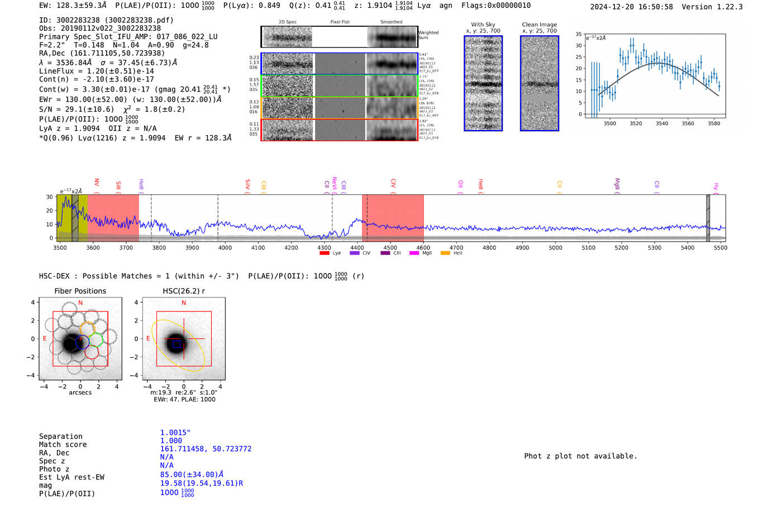This screenshot has height=532, width=782.
Task: Click the 'Q(z): 0.41' header value
Action: [x=317, y=5]
